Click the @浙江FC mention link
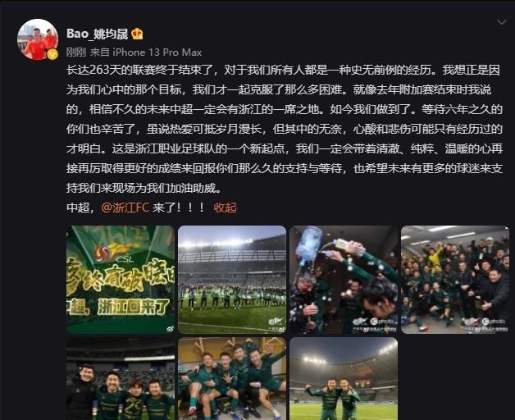Image resolution: width=515 pixels, height=420 pixels. click(125, 208)
